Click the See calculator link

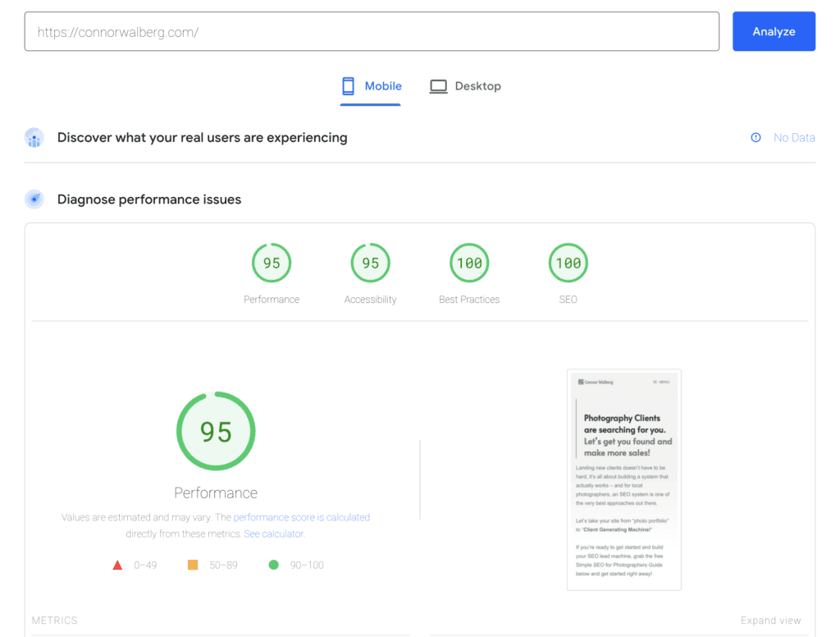click(273, 533)
